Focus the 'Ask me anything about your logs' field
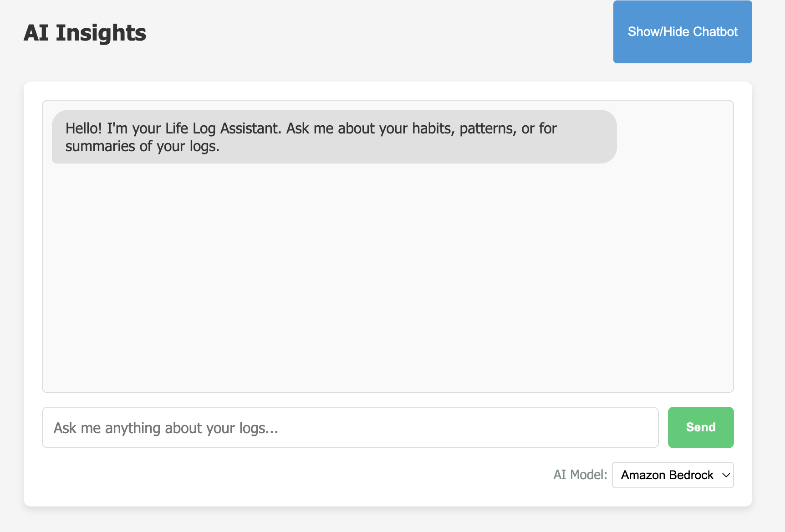Viewport: 785px width, 532px height. click(x=350, y=428)
